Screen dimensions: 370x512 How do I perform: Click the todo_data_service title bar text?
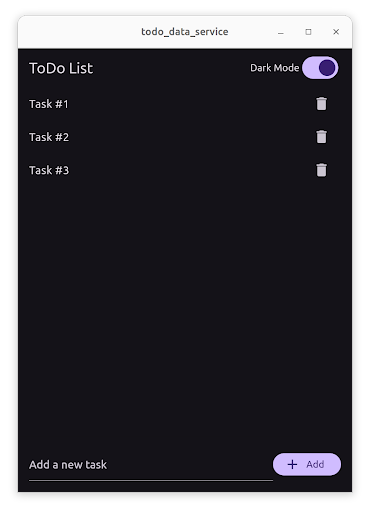[185, 32]
